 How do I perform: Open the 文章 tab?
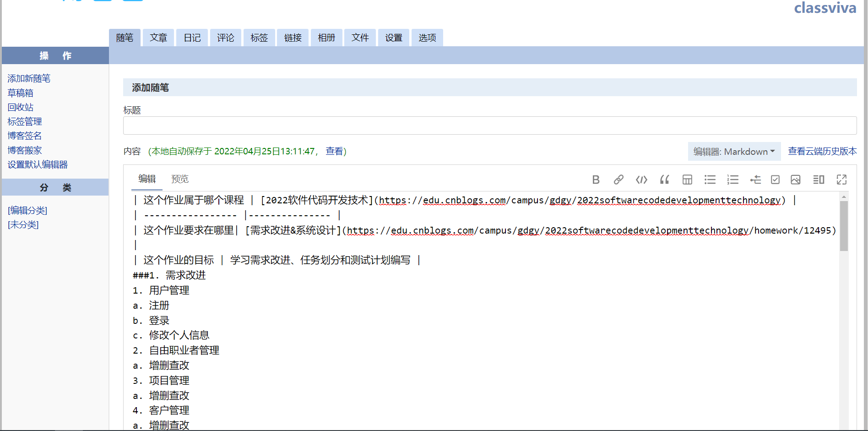pos(158,38)
